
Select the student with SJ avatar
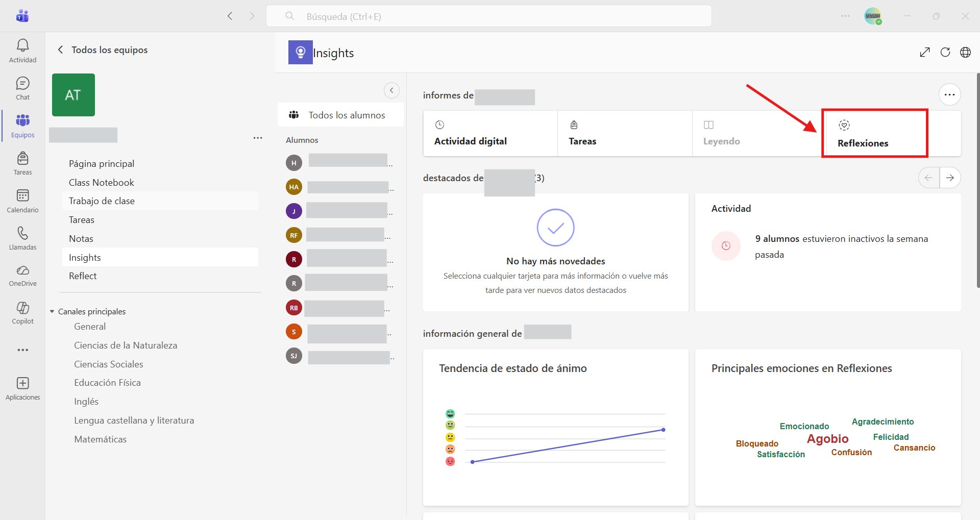click(294, 356)
